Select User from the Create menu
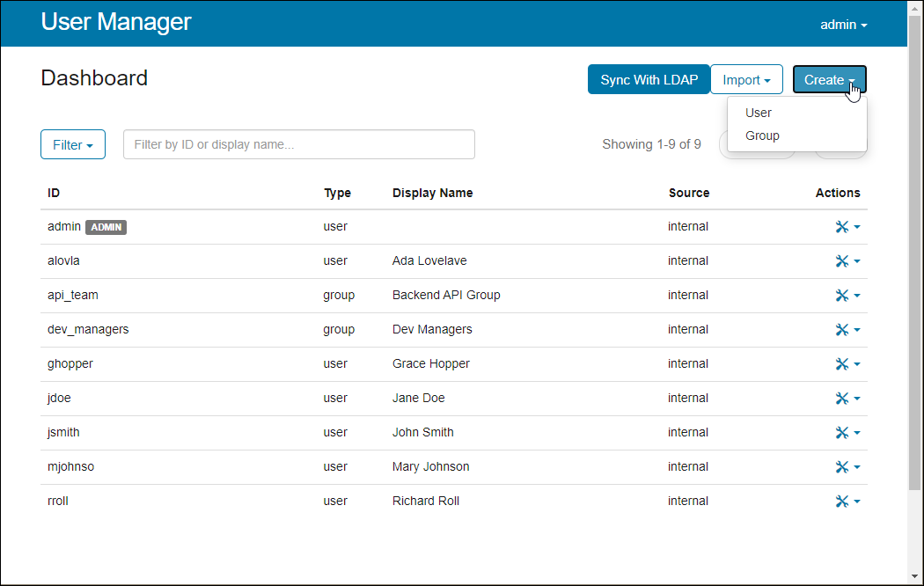The width and height of the screenshot is (924, 586). [x=759, y=113]
